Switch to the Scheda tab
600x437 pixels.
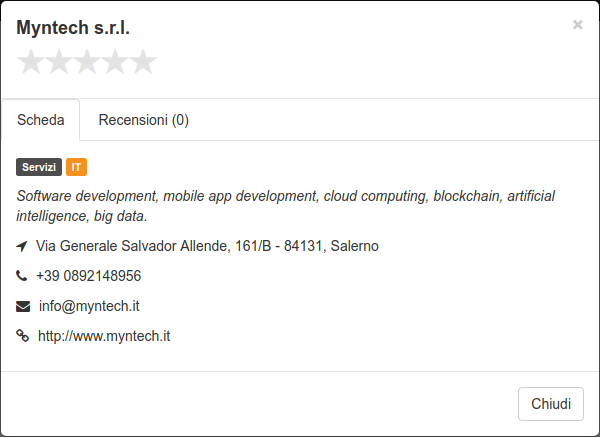tap(41, 120)
